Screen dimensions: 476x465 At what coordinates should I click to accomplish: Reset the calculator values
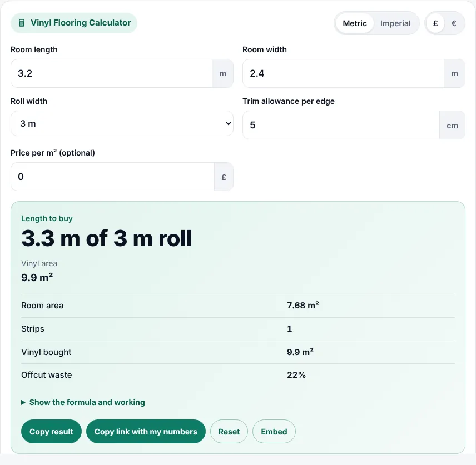coord(229,431)
